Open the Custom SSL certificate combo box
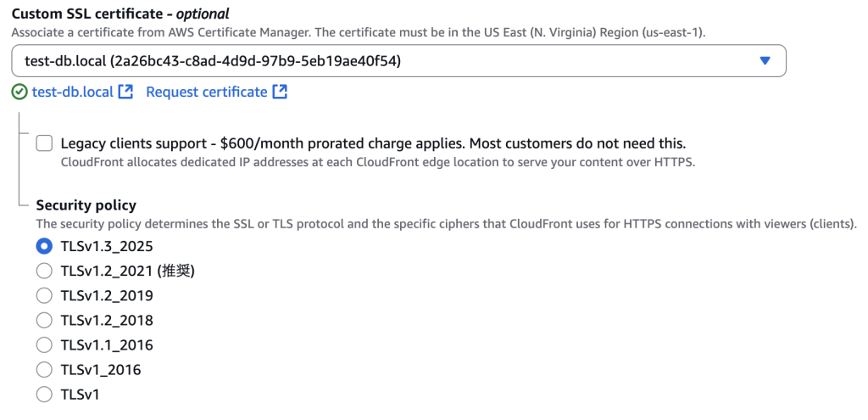 [398, 61]
